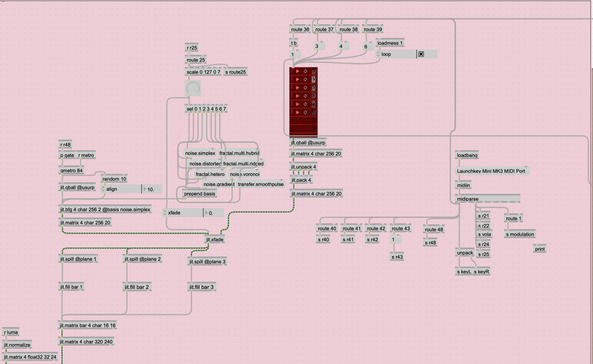Screen dimensions: 593x364
Task: Click the noise.simplex message box
Action: tap(200, 153)
